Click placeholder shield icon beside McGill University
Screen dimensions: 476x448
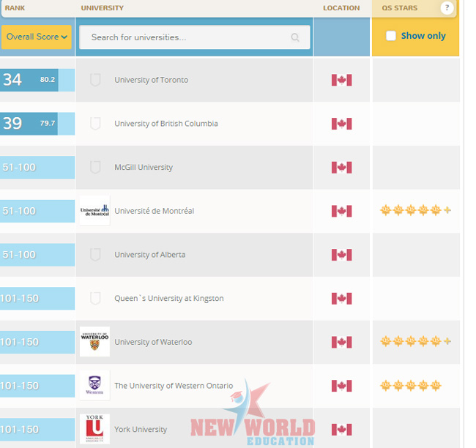[95, 168]
